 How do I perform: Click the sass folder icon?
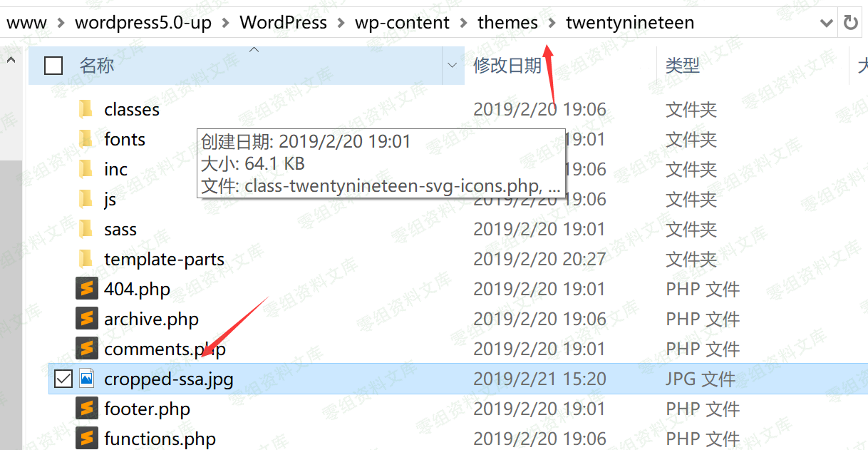[86, 229]
